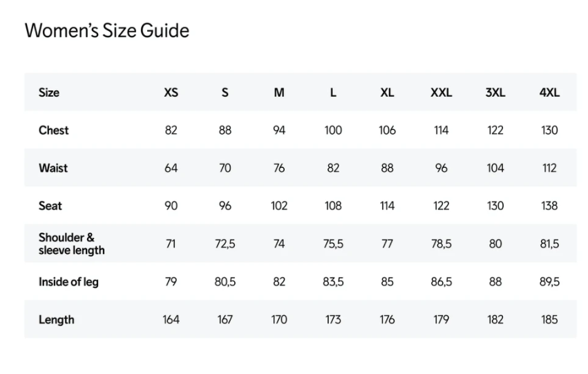Select the XS column header

171,92
